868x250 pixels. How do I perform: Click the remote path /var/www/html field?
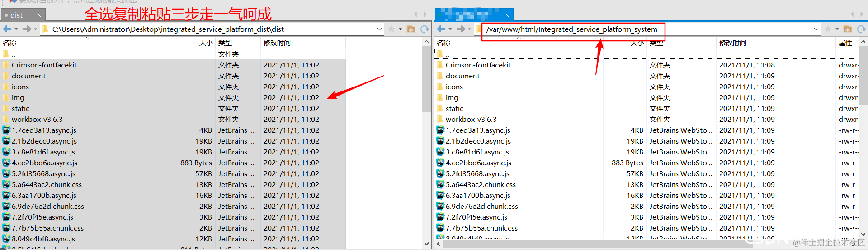(x=647, y=29)
